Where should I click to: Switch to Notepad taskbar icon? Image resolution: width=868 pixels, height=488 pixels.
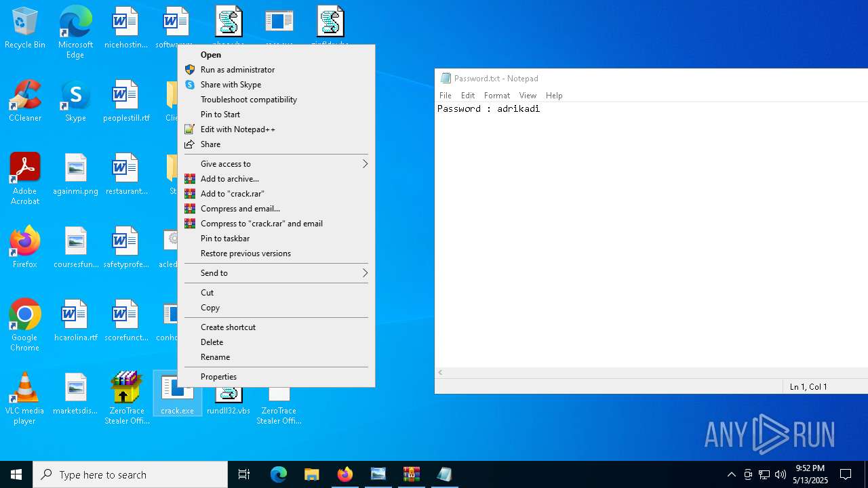coord(445,474)
